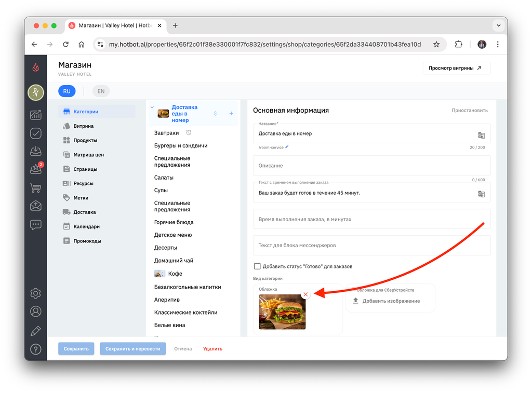Open the inbox download tray sidebar icon
This screenshot has height=393, width=532.
point(36,151)
